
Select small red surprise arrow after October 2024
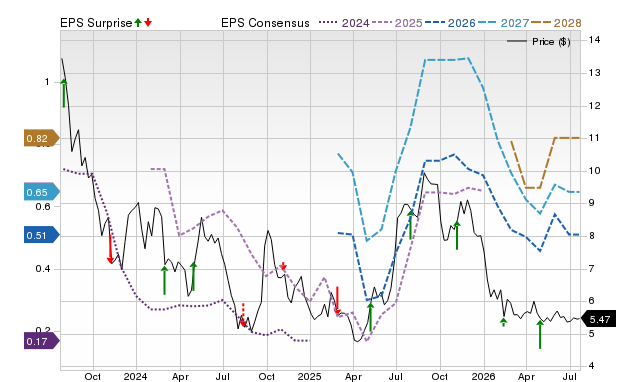(284, 266)
